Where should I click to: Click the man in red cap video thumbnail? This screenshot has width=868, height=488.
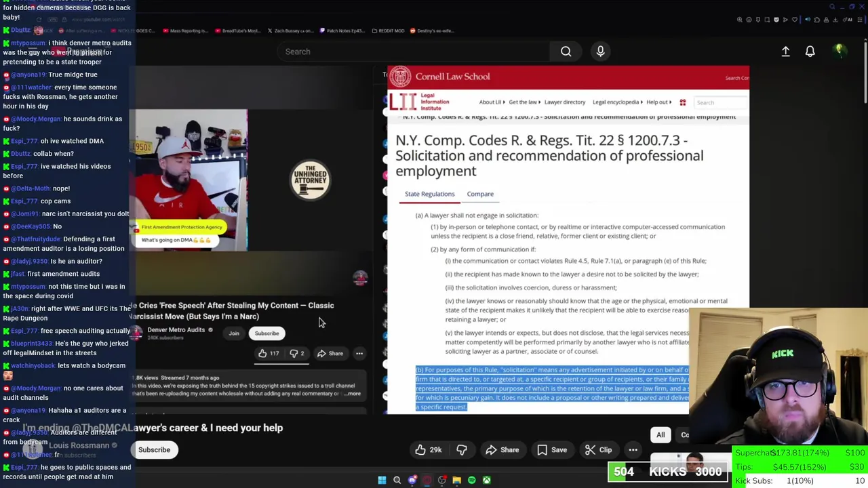[x=189, y=180]
